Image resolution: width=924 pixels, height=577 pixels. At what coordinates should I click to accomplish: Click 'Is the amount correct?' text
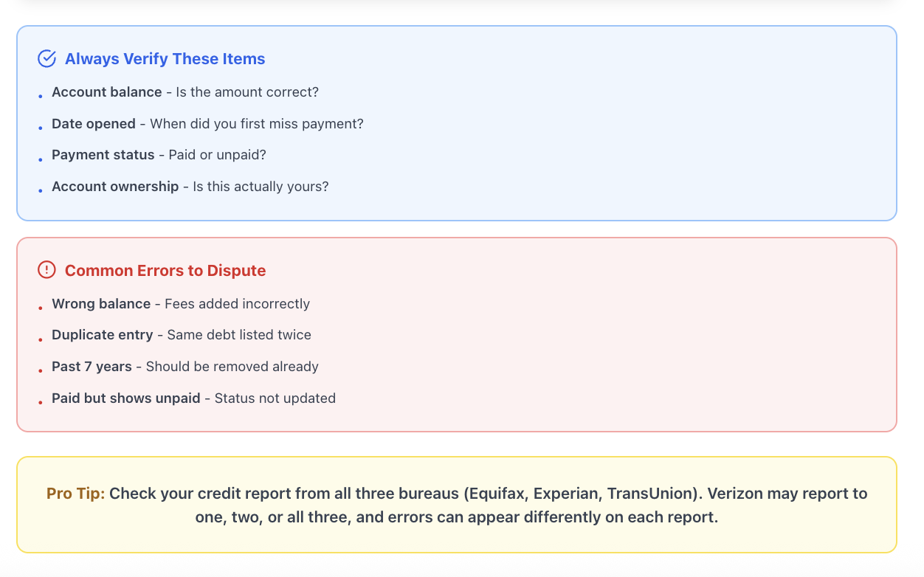[247, 92]
